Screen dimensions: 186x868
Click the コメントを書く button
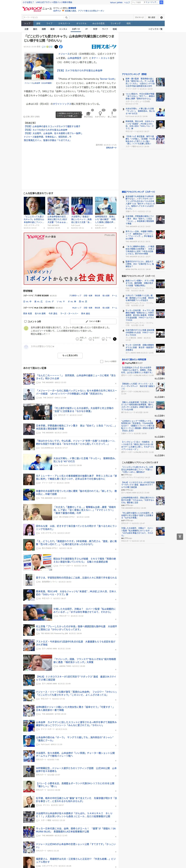tap(93, 321)
